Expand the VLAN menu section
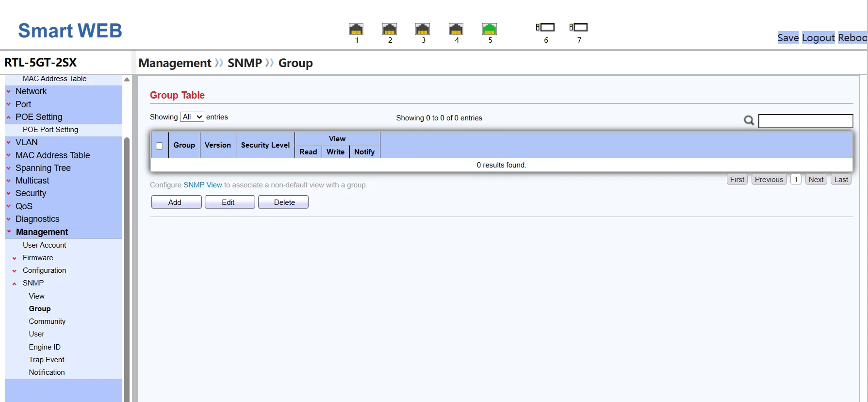This screenshot has height=402, width=868. coord(26,142)
